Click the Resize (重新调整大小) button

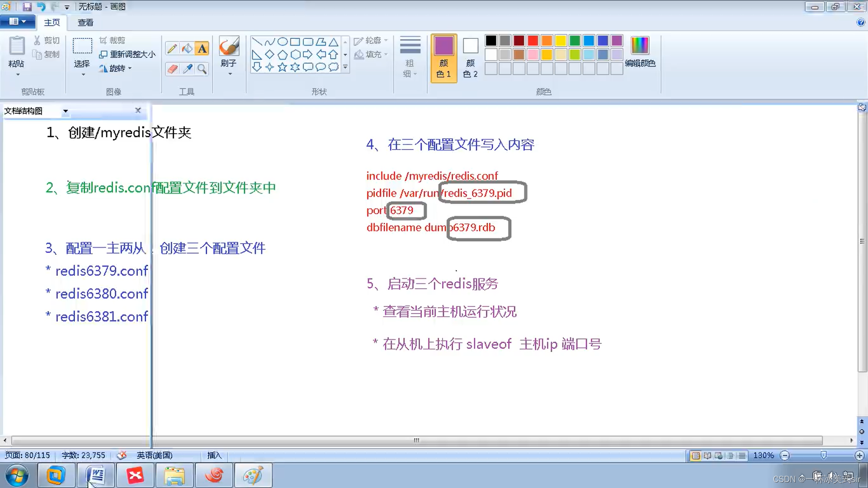[127, 54]
